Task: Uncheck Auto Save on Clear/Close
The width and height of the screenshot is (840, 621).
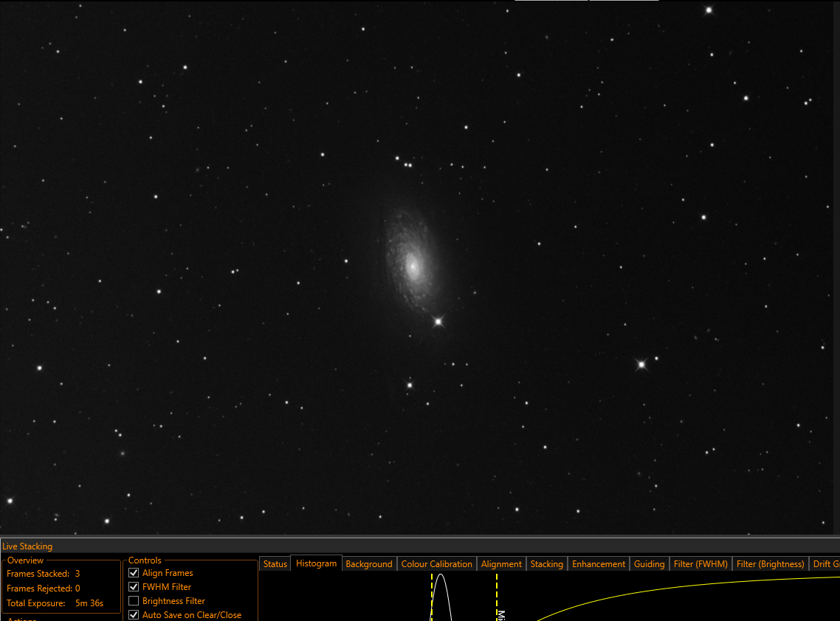Action: coord(134,614)
